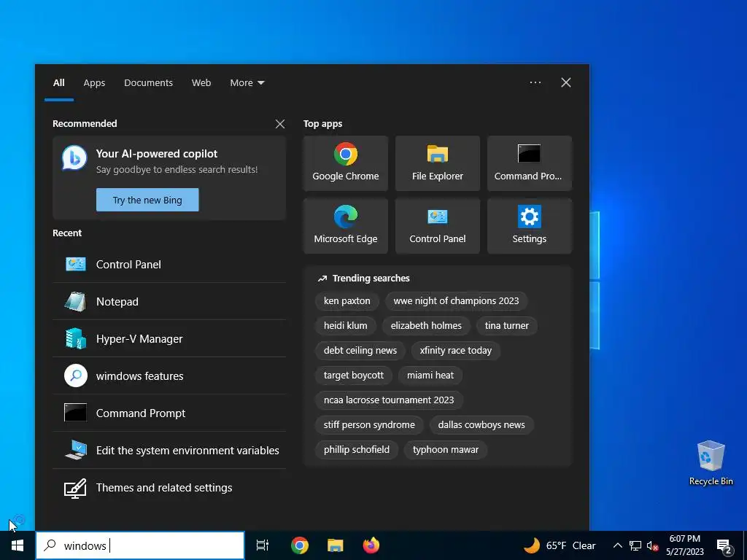Viewport: 747px width, 560px height.
Task: Search trending 'elizabeth holmes'
Action: [x=426, y=326]
